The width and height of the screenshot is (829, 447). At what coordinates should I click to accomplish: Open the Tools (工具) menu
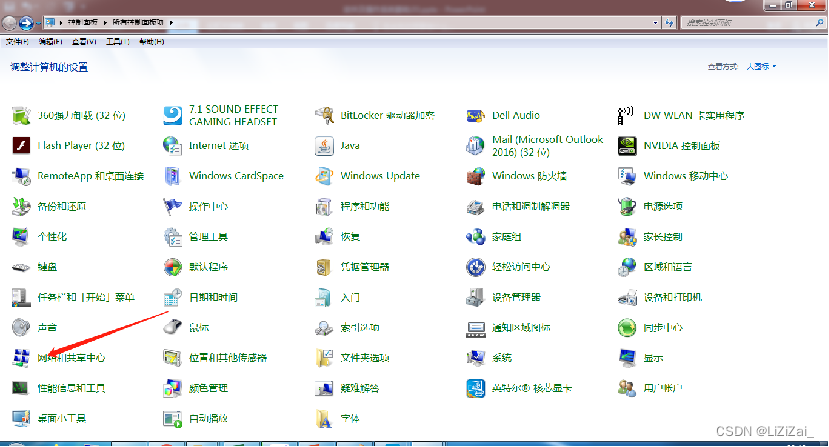click(117, 41)
